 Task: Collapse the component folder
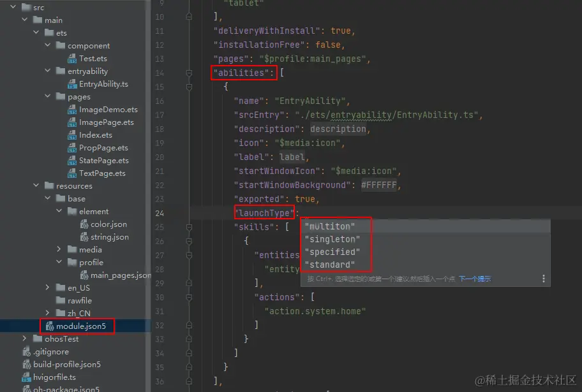click(47, 45)
